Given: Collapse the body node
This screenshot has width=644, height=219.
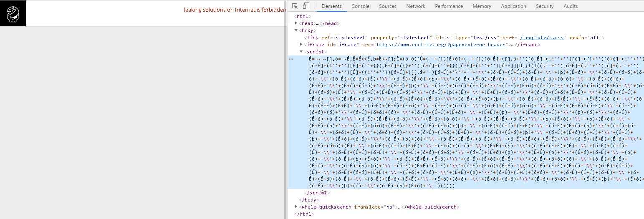Looking at the screenshot, I should click(296, 30).
